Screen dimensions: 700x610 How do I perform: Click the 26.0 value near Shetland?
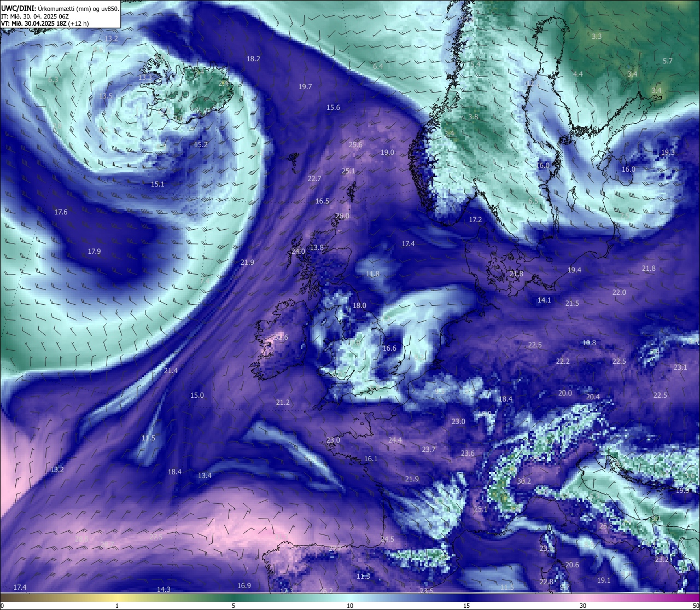click(x=342, y=216)
